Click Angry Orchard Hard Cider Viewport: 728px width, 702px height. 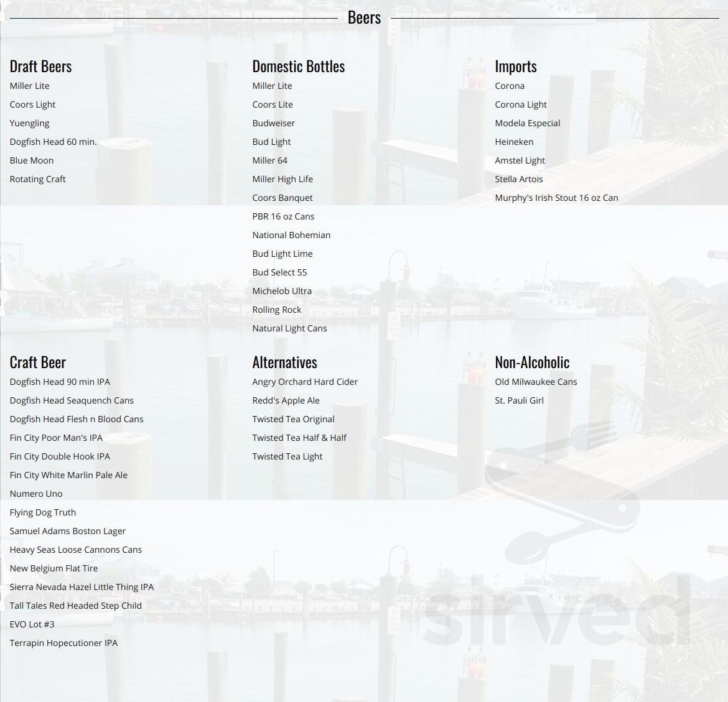pos(305,382)
